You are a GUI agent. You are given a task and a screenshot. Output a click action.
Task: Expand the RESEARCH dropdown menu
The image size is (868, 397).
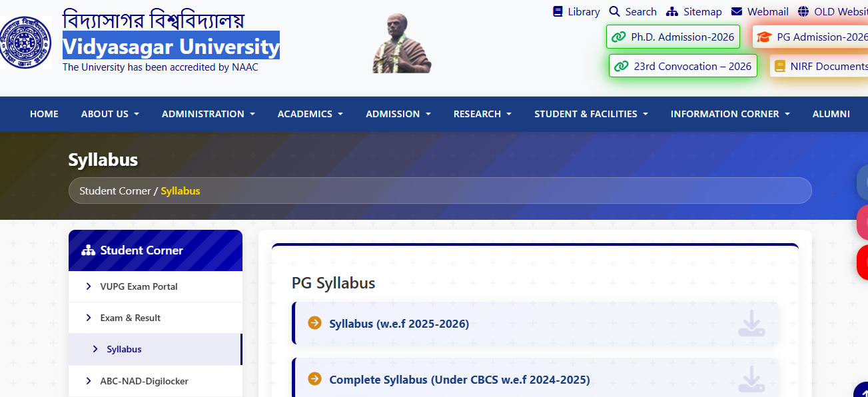(482, 114)
